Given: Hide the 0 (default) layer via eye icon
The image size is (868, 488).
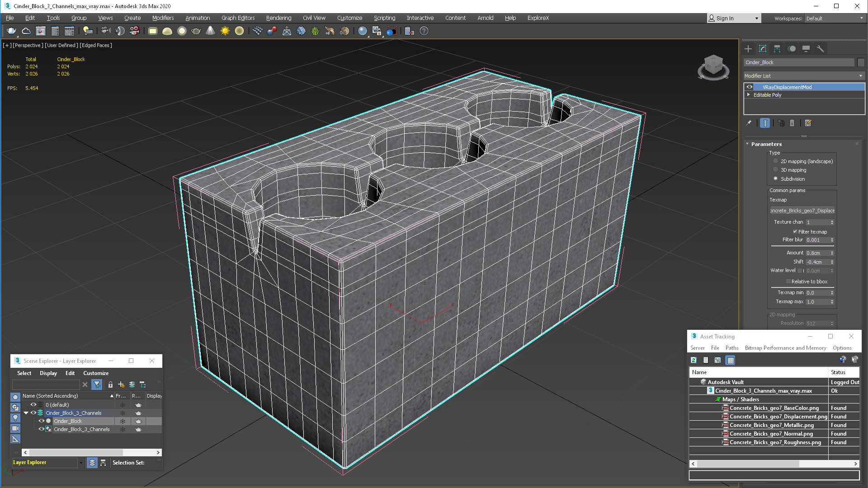Looking at the screenshot, I should pos(33,404).
